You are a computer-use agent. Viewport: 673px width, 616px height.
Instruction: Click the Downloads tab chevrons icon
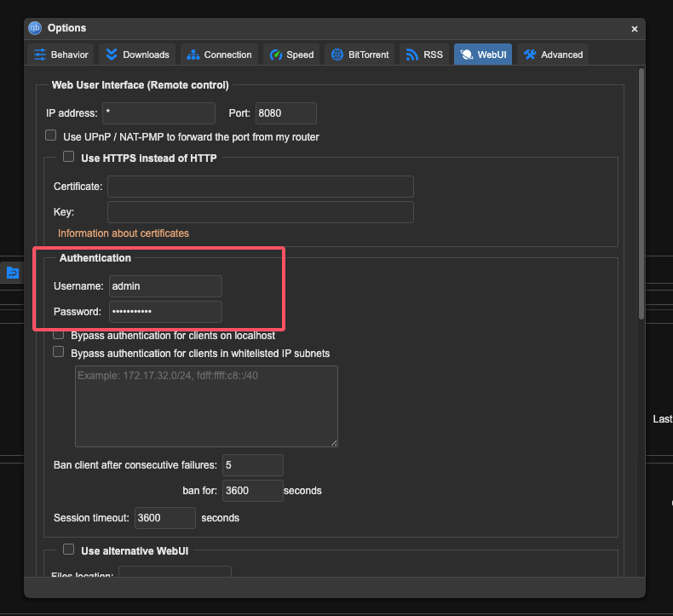[x=112, y=55]
